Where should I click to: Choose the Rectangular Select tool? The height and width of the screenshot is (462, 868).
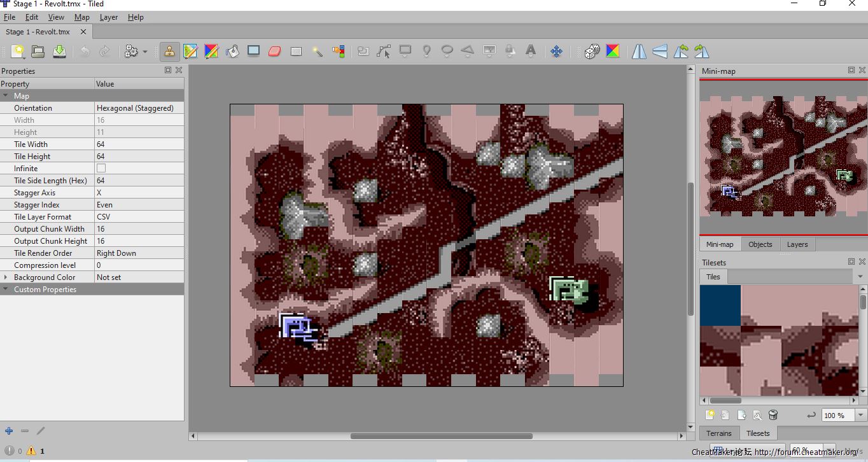(296, 52)
